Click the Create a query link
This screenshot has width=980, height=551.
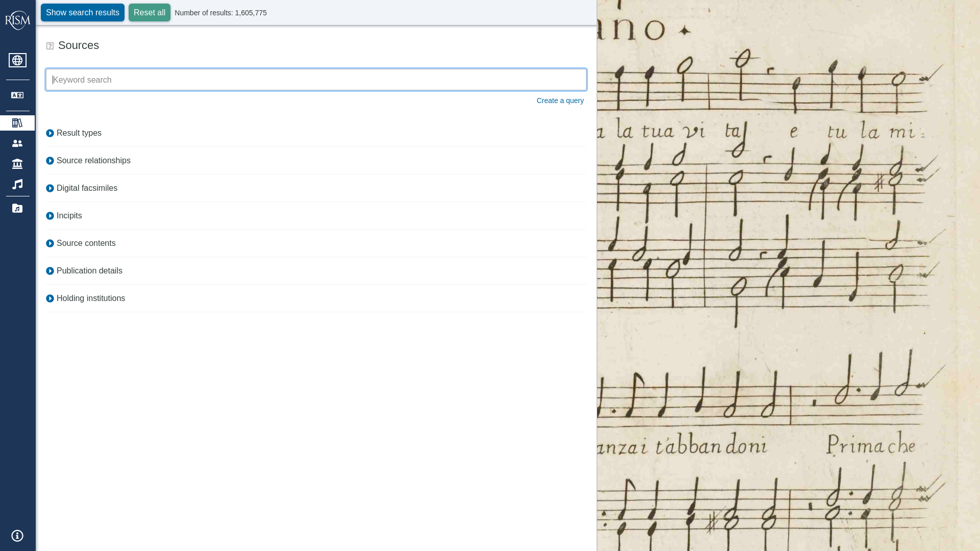pos(560,101)
